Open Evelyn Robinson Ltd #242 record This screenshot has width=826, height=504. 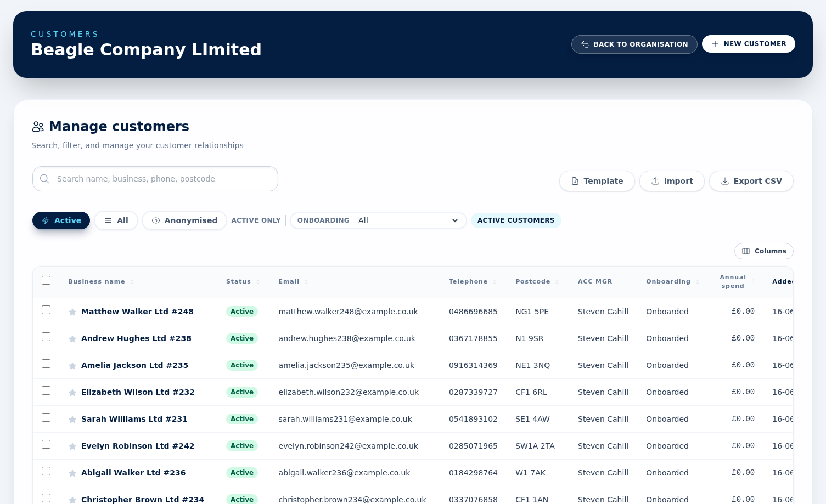138,446
